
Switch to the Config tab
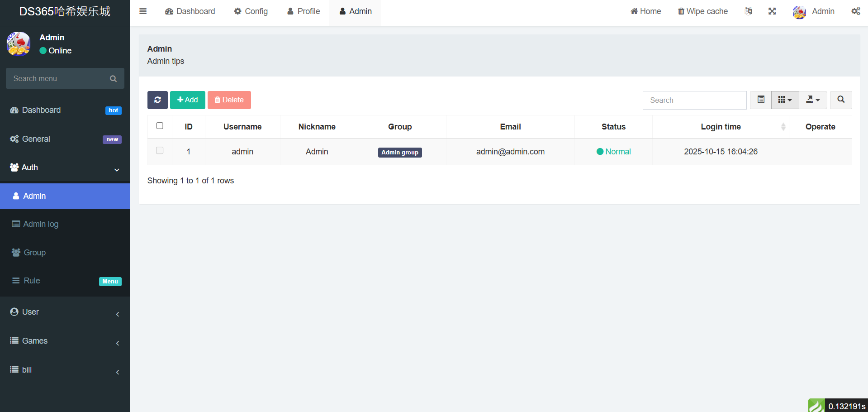click(251, 11)
